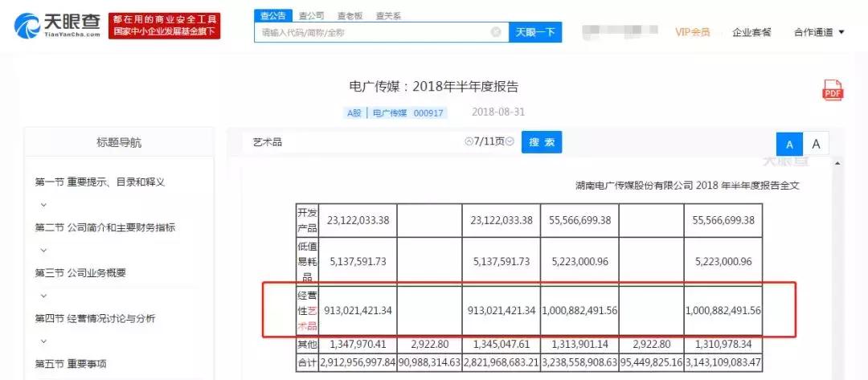The width and height of the screenshot is (868, 380).
Task: Click the 天眼一下 search button
Action: [535, 32]
